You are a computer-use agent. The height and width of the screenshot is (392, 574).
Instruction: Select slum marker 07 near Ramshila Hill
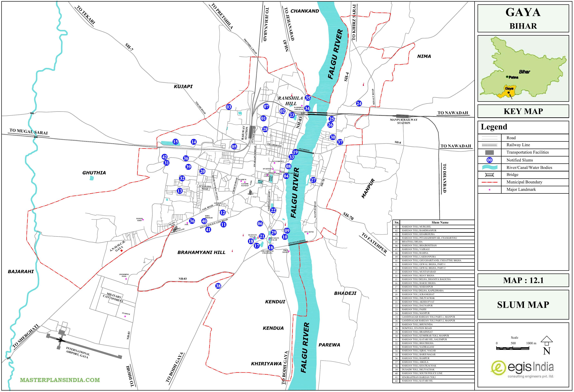pos(266,107)
